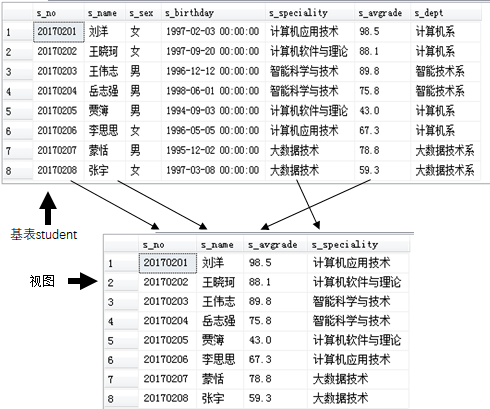This screenshot has height=409, width=490.
Task: Click s_dept column header in student table
Action: (446, 13)
